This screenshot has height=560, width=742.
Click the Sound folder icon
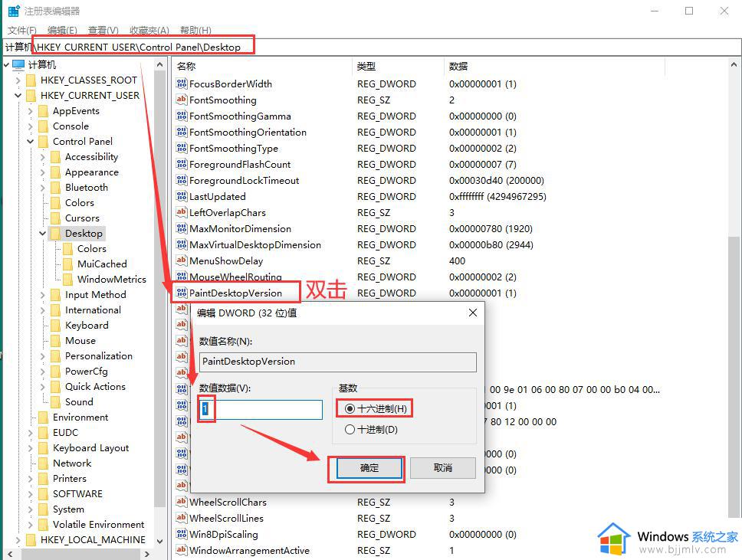[x=55, y=402]
